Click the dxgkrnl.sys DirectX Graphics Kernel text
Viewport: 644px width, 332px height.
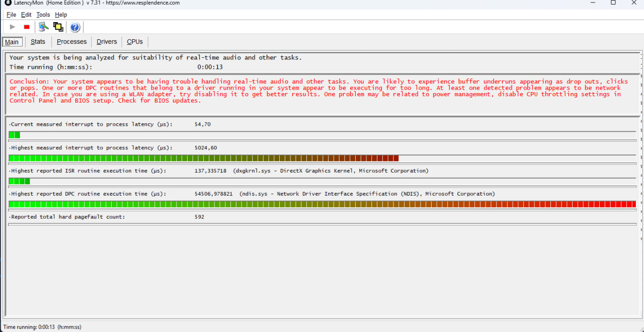click(x=331, y=171)
